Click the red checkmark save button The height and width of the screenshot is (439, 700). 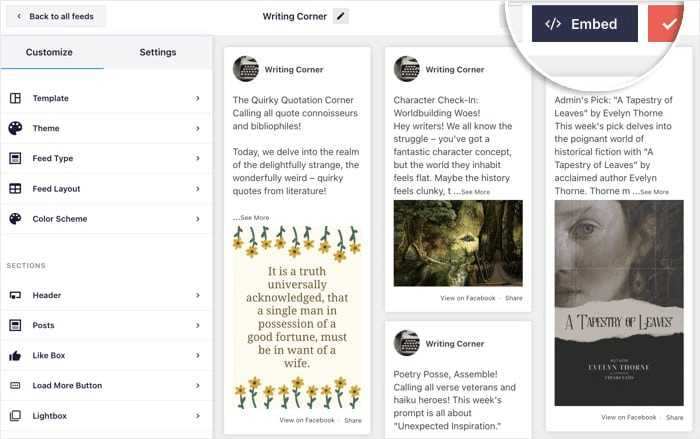(668, 24)
